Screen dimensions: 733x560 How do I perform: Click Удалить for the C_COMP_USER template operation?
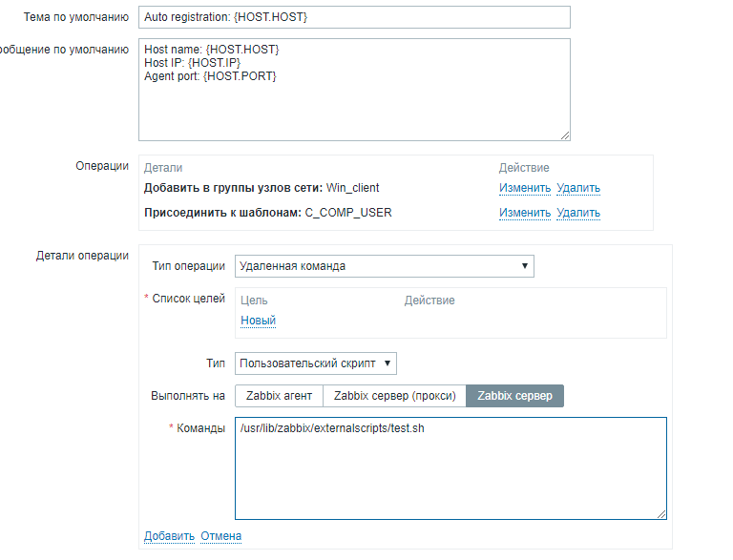(x=578, y=213)
